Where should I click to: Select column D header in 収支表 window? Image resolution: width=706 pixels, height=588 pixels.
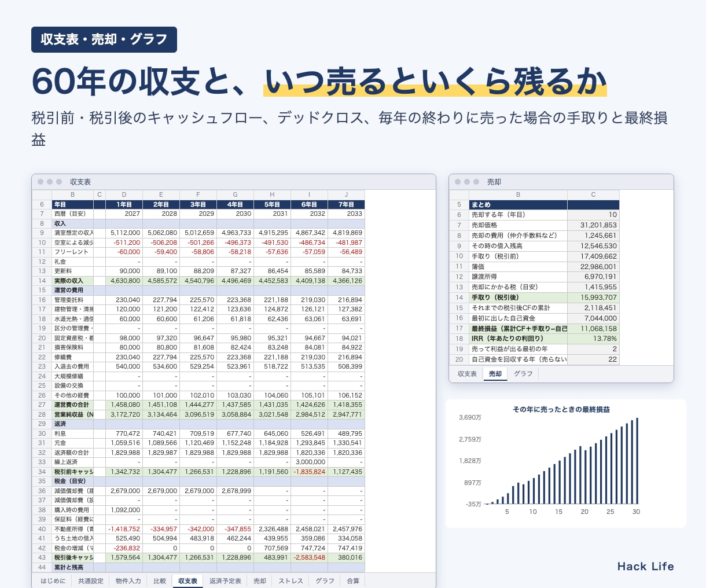pyautogui.click(x=124, y=195)
